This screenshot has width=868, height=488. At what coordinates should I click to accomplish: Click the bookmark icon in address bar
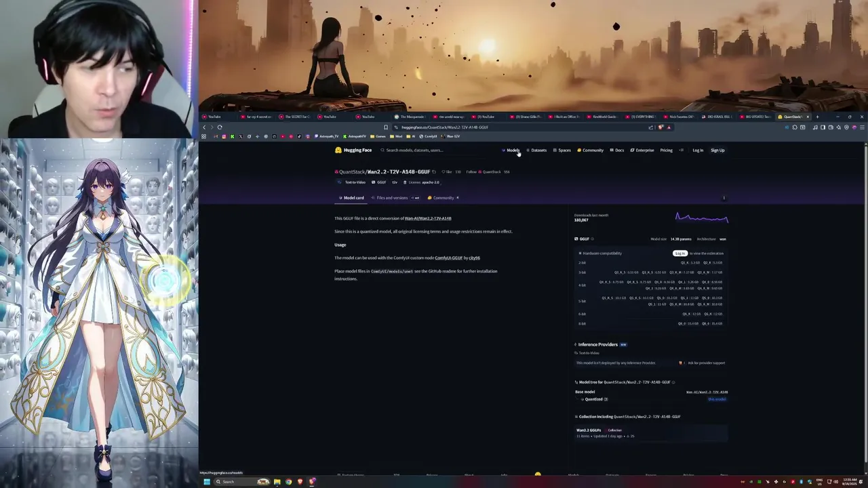pos(386,127)
